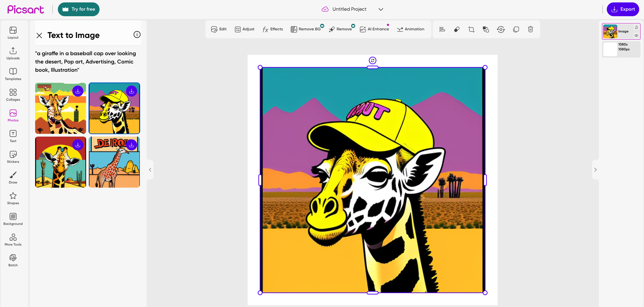Click the Remove object tool
This screenshot has height=307, width=644.
(x=341, y=29)
